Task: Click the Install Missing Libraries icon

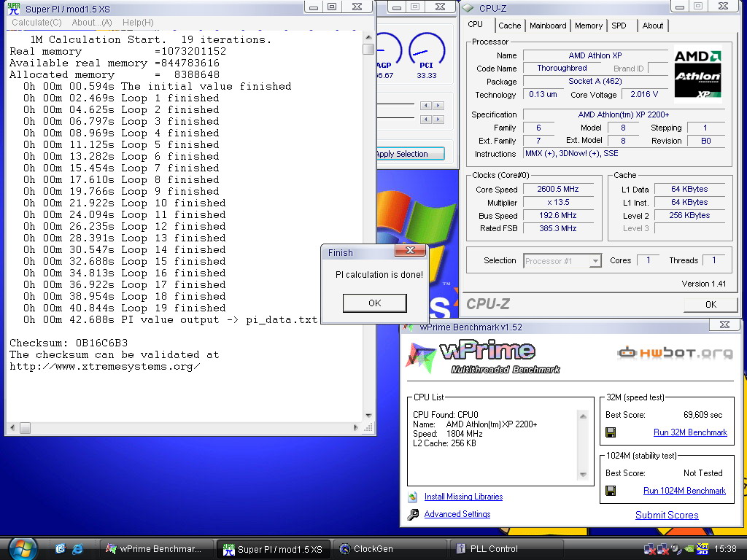Action: (413, 497)
